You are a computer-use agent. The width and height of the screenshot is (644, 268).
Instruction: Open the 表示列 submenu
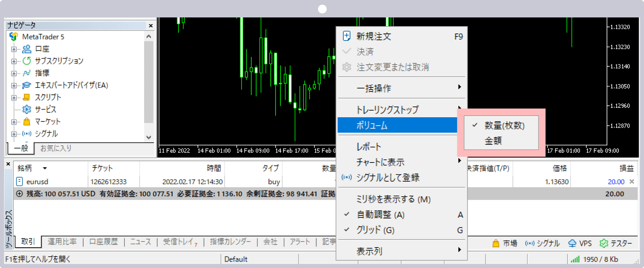(x=401, y=251)
